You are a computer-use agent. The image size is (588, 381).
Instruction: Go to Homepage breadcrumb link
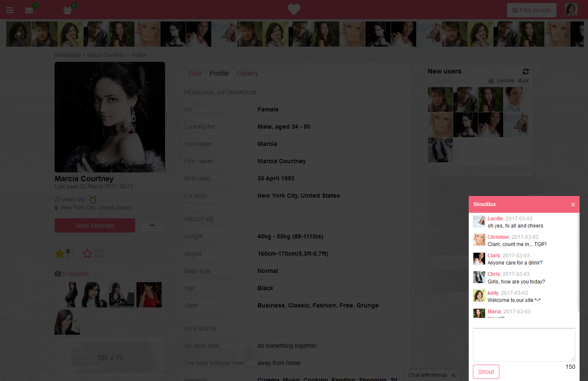68,55
